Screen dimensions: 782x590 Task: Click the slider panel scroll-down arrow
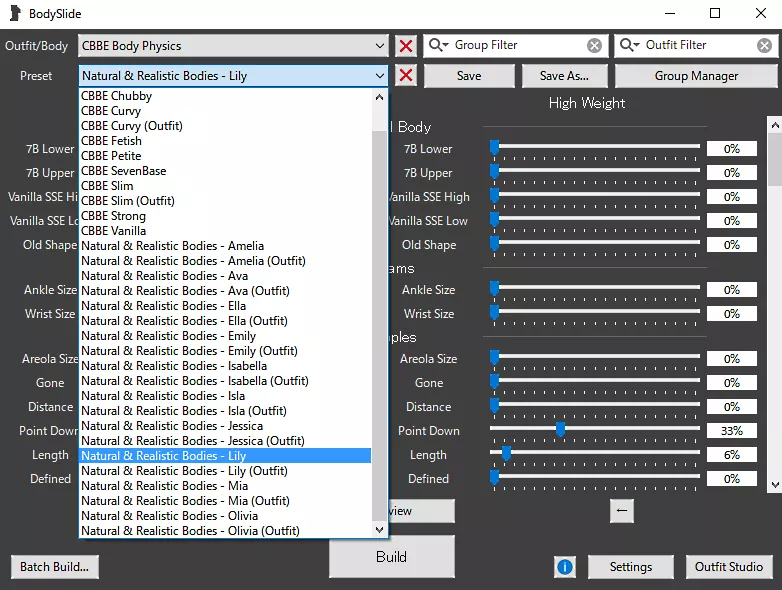click(775, 485)
